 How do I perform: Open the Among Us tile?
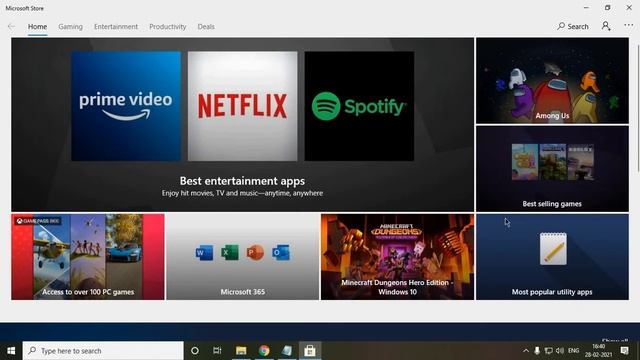coord(552,81)
